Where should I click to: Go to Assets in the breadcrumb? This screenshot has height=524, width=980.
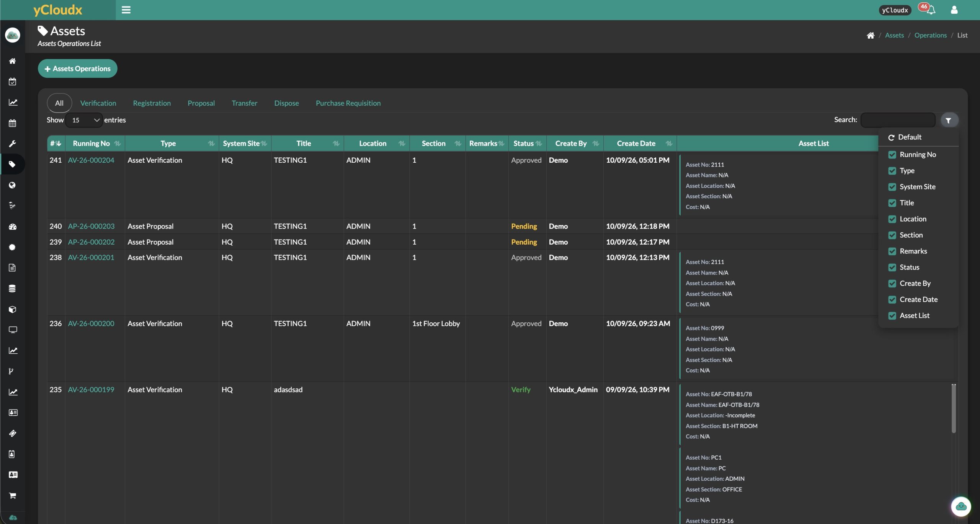(x=894, y=35)
